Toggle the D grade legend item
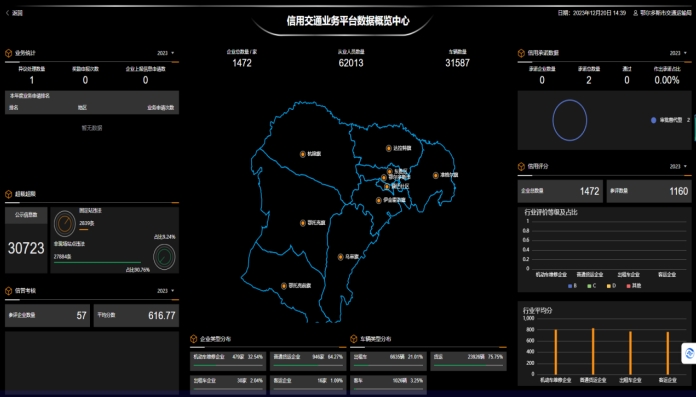This screenshot has height=397, width=696. [x=611, y=286]
